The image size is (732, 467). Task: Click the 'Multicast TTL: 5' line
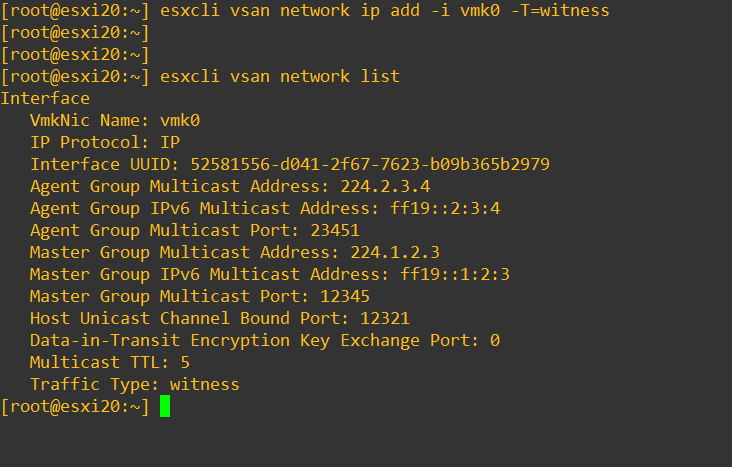[110, 362]
